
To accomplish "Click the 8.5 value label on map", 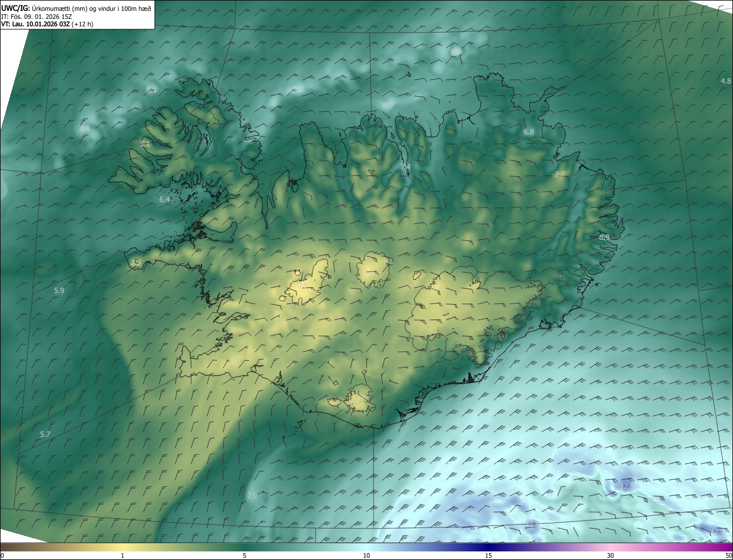I will click(x=388, y=105).
